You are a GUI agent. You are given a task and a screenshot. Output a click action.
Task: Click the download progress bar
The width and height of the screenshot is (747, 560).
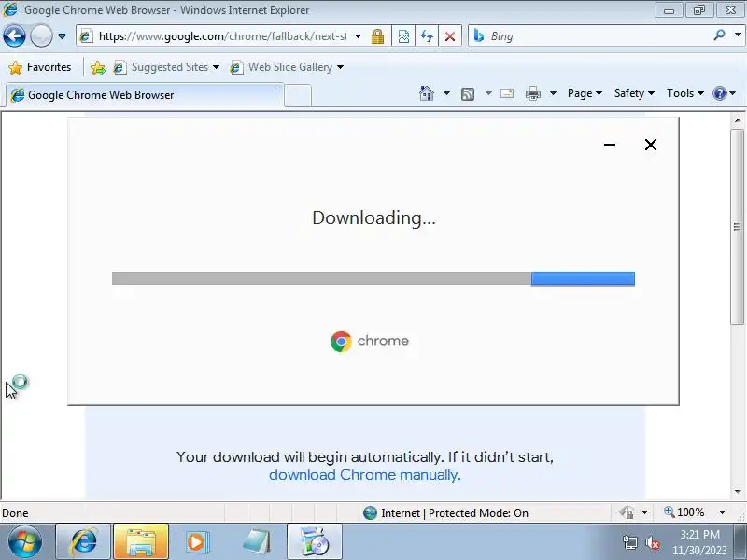(x=373, y=278)
